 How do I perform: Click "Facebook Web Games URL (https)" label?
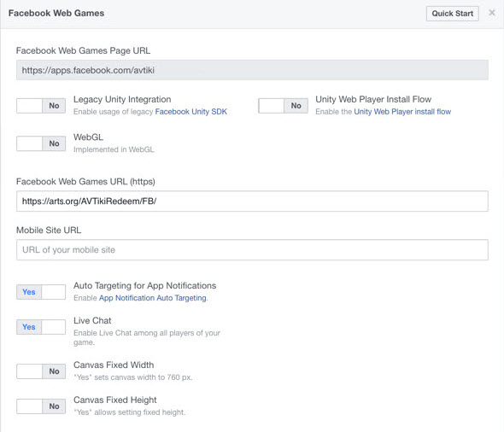point(85,182)
